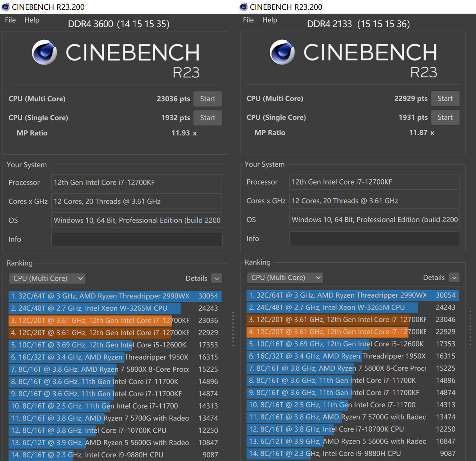
Task: Open CPU (Multi Core) ranking dropdown in left window
Action: click(x=47, y=278)
